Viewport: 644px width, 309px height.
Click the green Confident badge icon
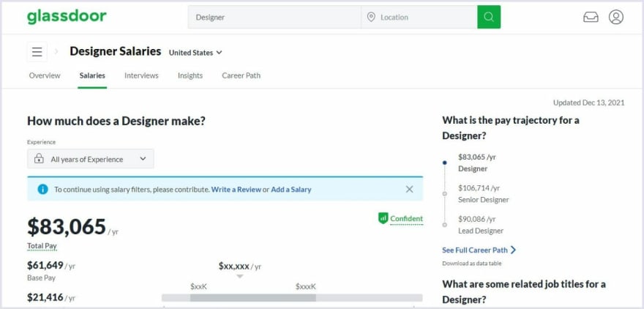pyautogui.click(x=383, y=218)
